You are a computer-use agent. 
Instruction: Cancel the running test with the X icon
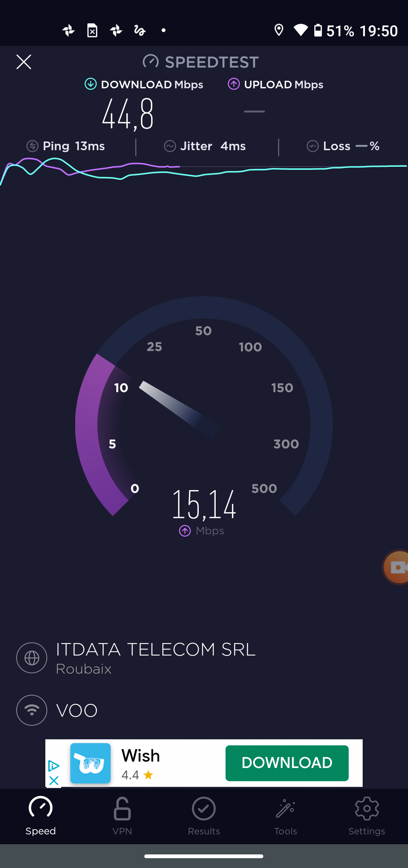coord(24,62)
